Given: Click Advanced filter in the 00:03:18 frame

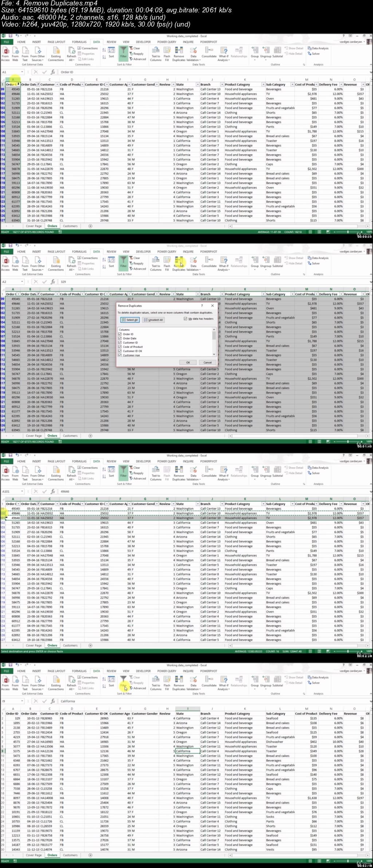Looking at the screenshot, I should 138,688.
